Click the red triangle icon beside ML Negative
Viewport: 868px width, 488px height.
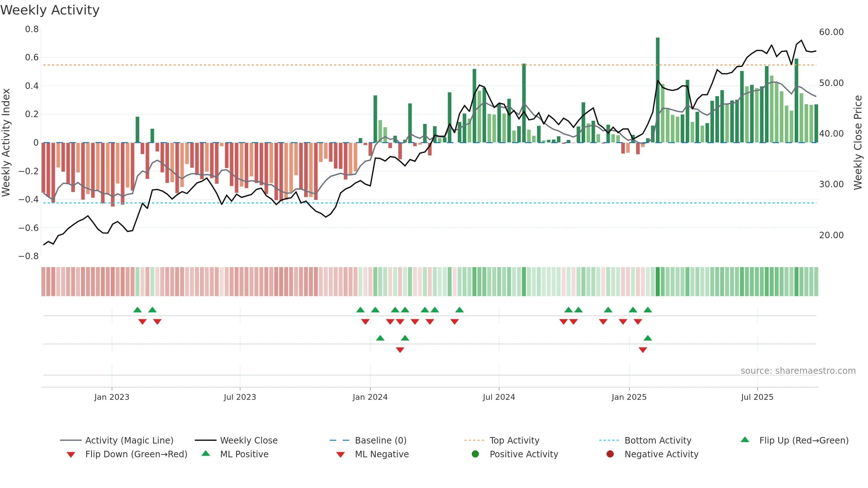pos(340,455)
